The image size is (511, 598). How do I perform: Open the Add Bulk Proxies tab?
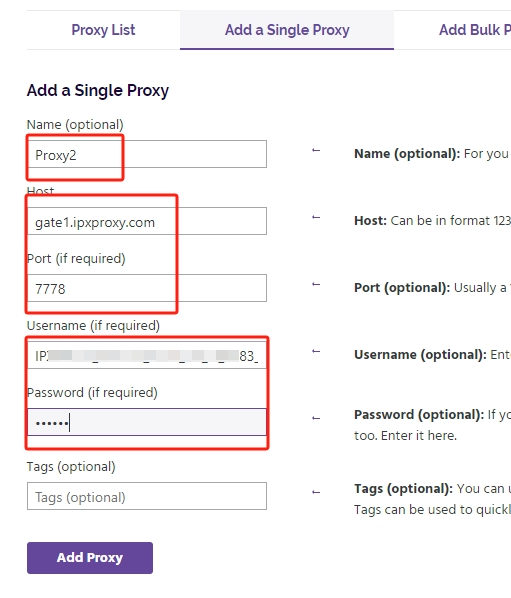pyautogui.click(x=474, y=30)
